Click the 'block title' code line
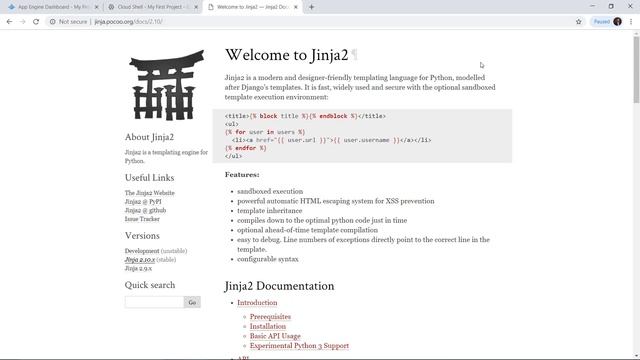The image size is (640, 360). point(305,116)
